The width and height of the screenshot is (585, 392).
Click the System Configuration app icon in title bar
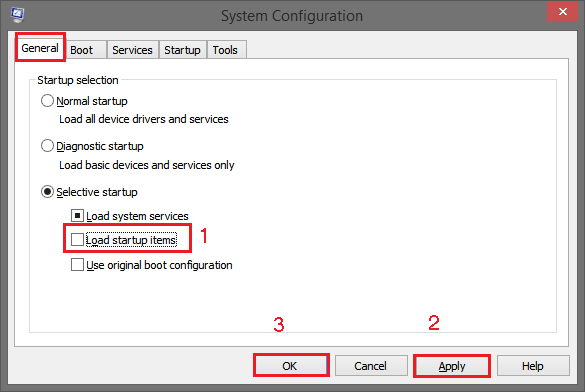[x=17, y=15]
